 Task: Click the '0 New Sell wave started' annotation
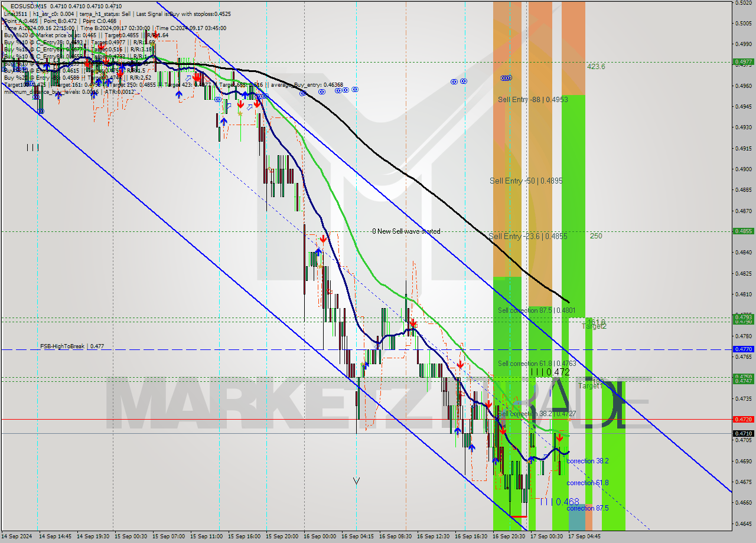(406, 231)
